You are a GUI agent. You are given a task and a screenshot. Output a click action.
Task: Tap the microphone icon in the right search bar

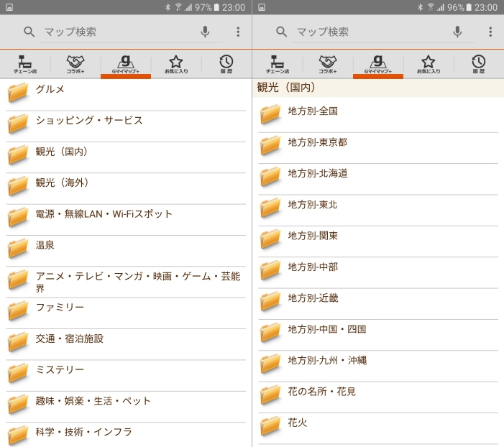pos(457,32)
